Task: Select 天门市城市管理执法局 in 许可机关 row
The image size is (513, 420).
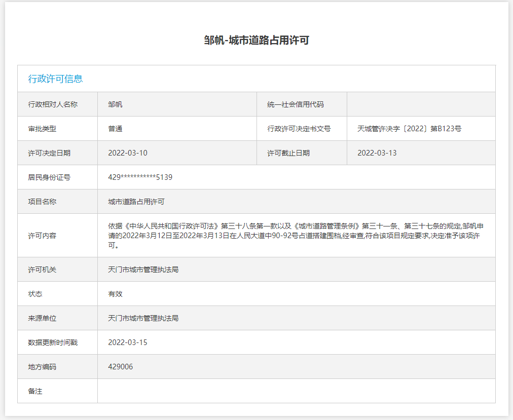Action: [x=143, y=270]
